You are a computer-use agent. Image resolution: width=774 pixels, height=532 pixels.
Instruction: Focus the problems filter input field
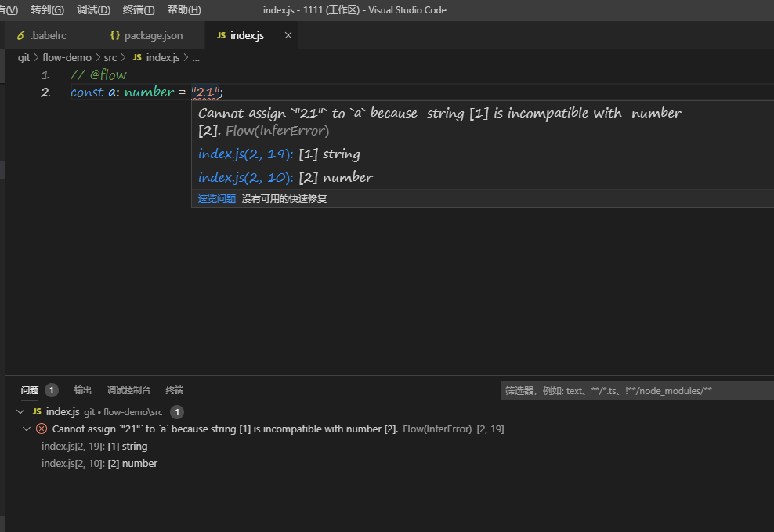click(x=635, y=390)
